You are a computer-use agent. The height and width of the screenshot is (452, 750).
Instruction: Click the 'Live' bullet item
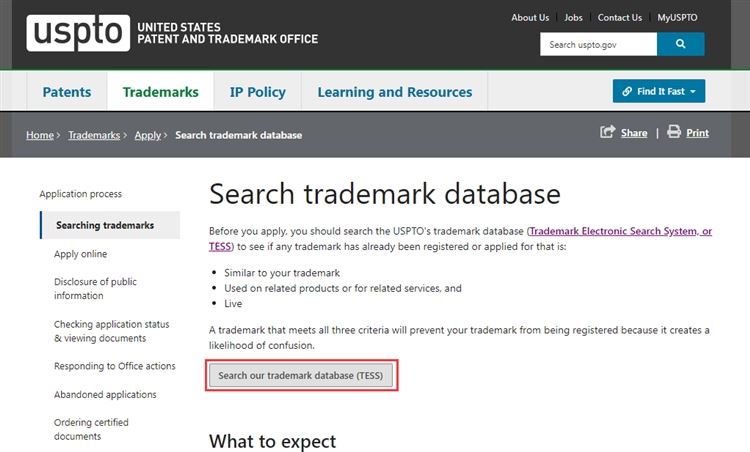coord(233,303)
